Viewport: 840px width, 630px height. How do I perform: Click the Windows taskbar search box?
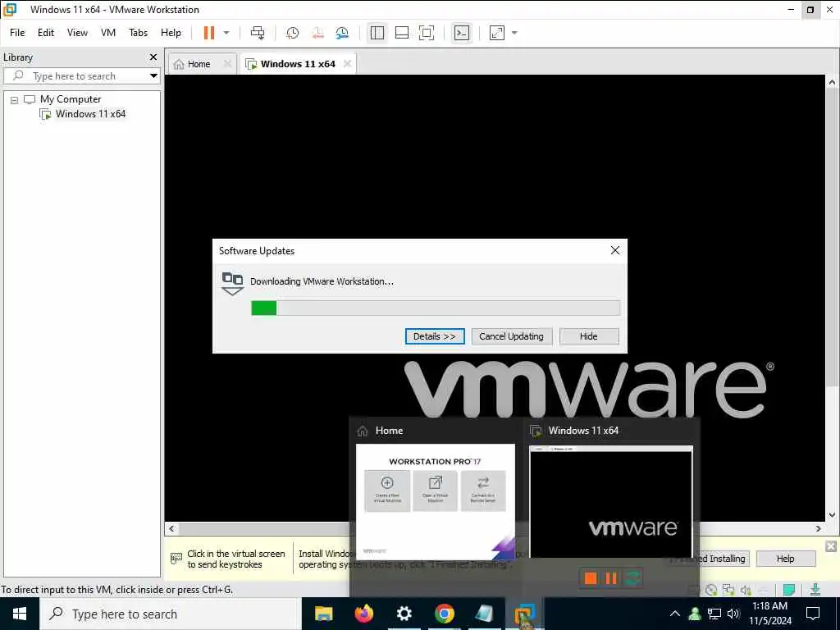(x=171, y=614)
